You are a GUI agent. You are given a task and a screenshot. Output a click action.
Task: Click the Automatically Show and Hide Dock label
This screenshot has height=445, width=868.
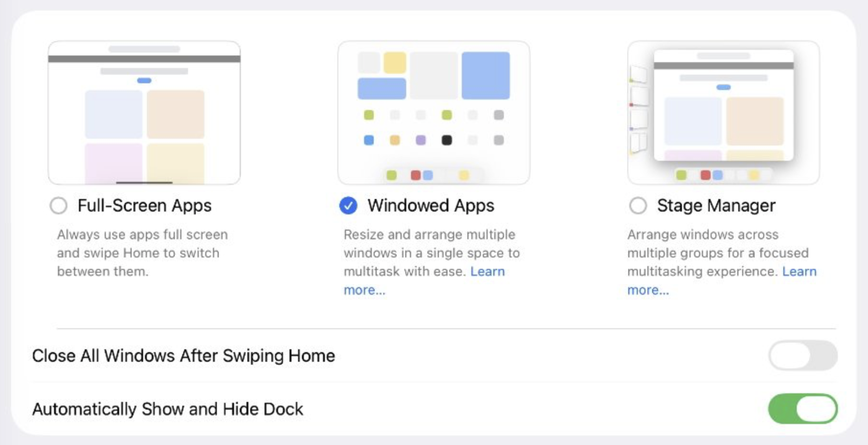(x=167, y=409)
